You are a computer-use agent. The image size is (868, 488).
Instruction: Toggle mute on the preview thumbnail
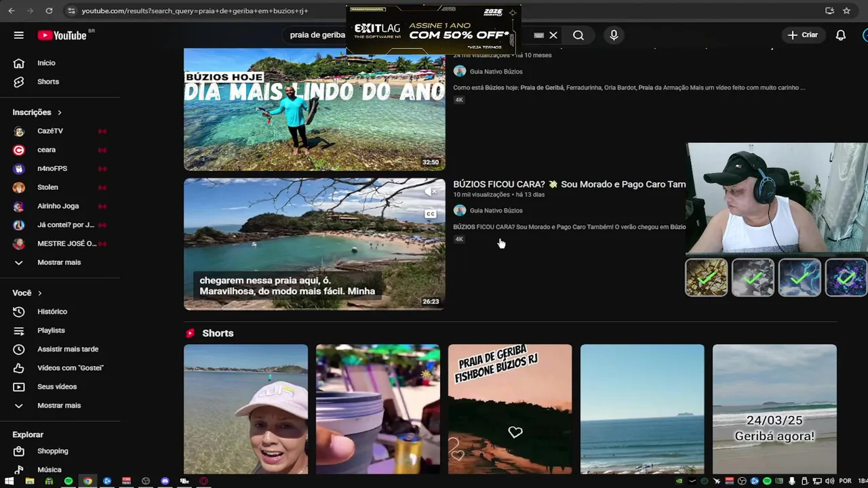pos(431,192)
